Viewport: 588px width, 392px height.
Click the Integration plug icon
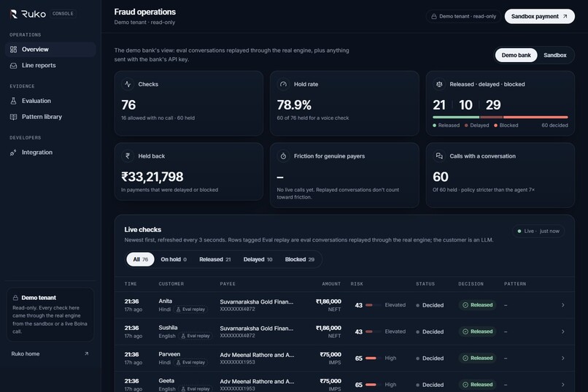[x=14, y=153]
